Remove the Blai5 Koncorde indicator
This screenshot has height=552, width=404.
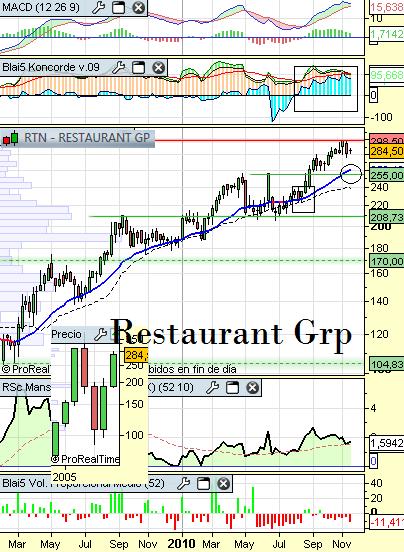tap(158, 67)
